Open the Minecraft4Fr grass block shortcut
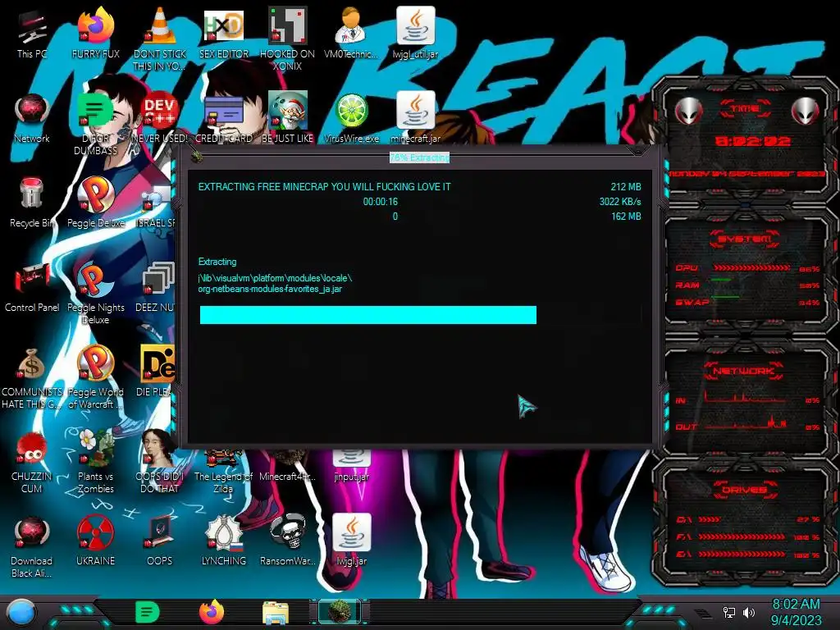 tap(288, 466)
